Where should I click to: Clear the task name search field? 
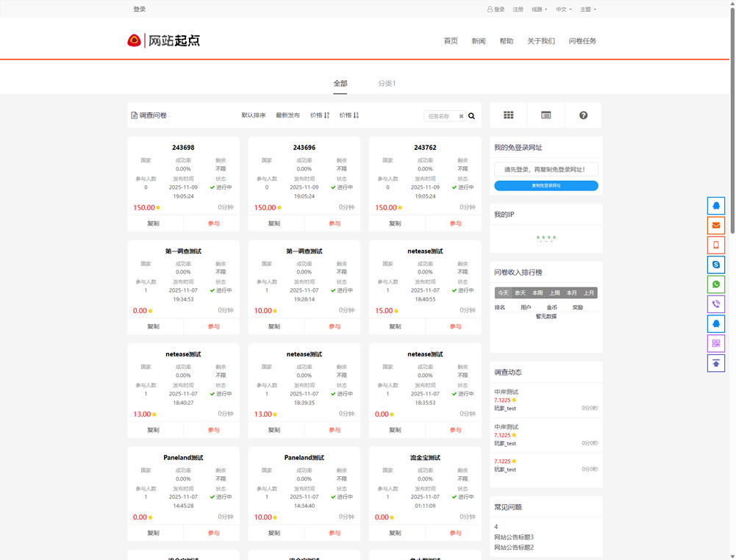[x=461, y=116]
